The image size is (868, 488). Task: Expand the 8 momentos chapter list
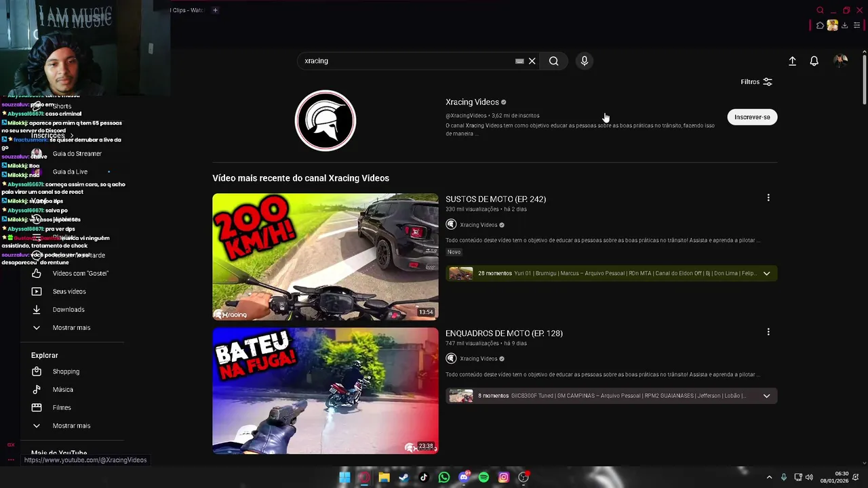(x=766, y=396)
